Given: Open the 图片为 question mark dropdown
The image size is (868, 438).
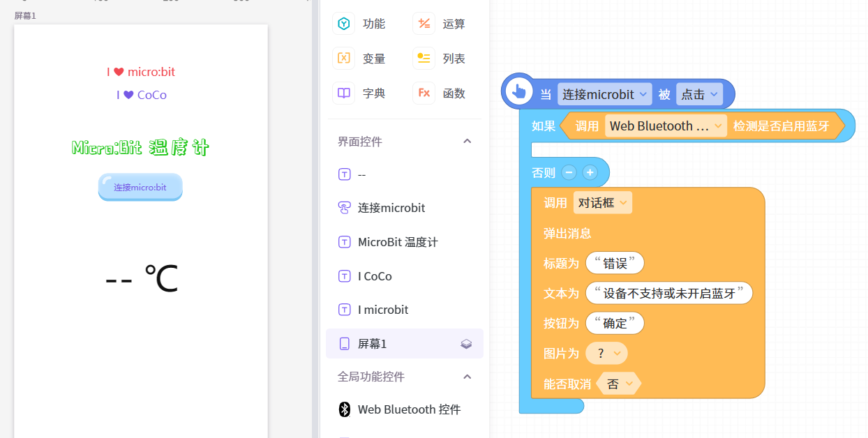Looking at the screenshot, I should click(x=606, y=354).
